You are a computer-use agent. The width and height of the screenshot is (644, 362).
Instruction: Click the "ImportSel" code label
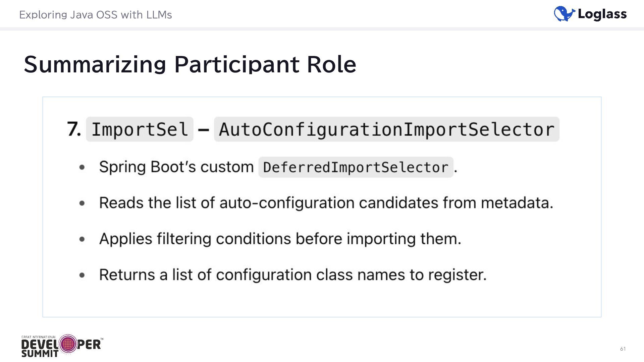[140, 129]
